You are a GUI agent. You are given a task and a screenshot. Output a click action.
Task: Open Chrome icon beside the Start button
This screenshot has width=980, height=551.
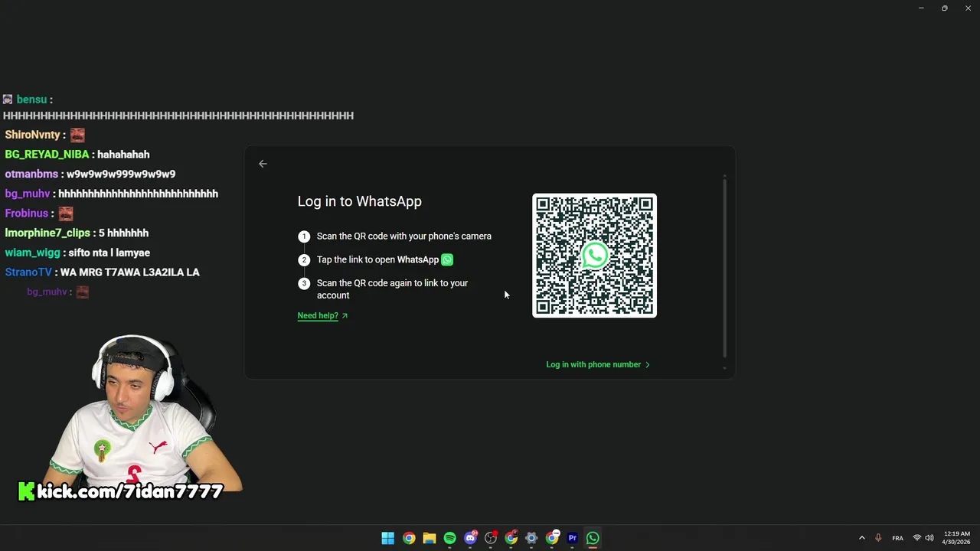point(409,538)
